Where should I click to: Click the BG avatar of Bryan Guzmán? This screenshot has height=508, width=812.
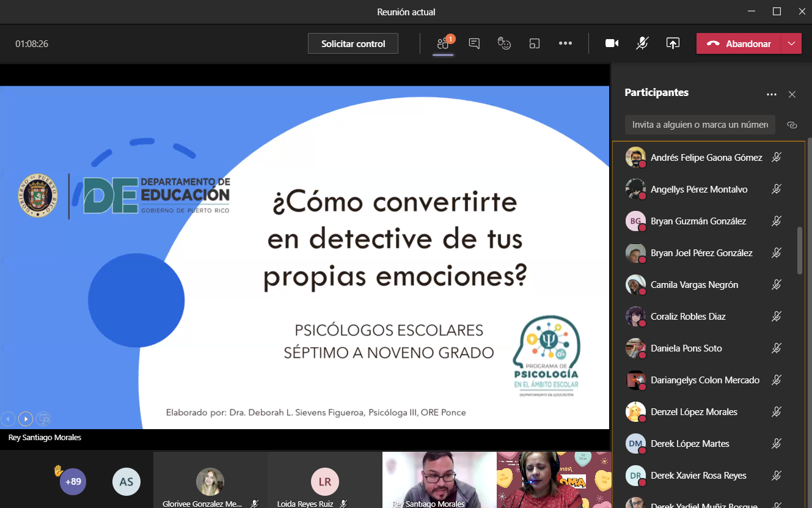click(635, 221)
